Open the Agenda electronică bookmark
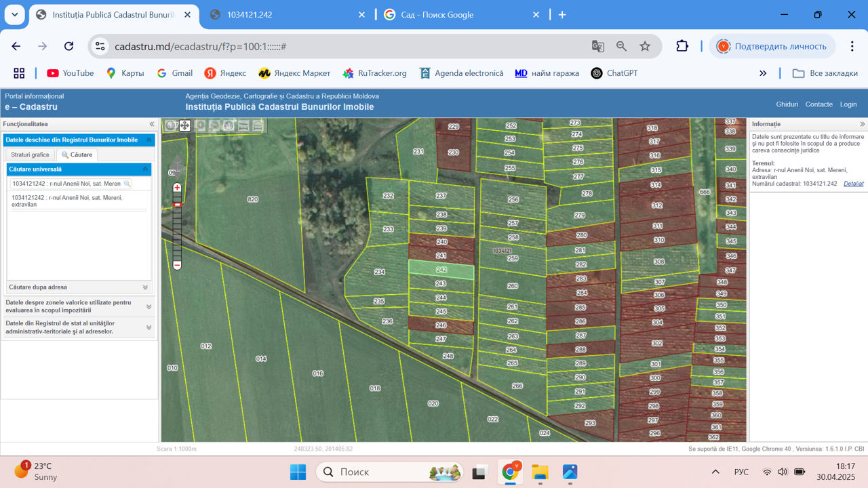 tap(462, 73)
